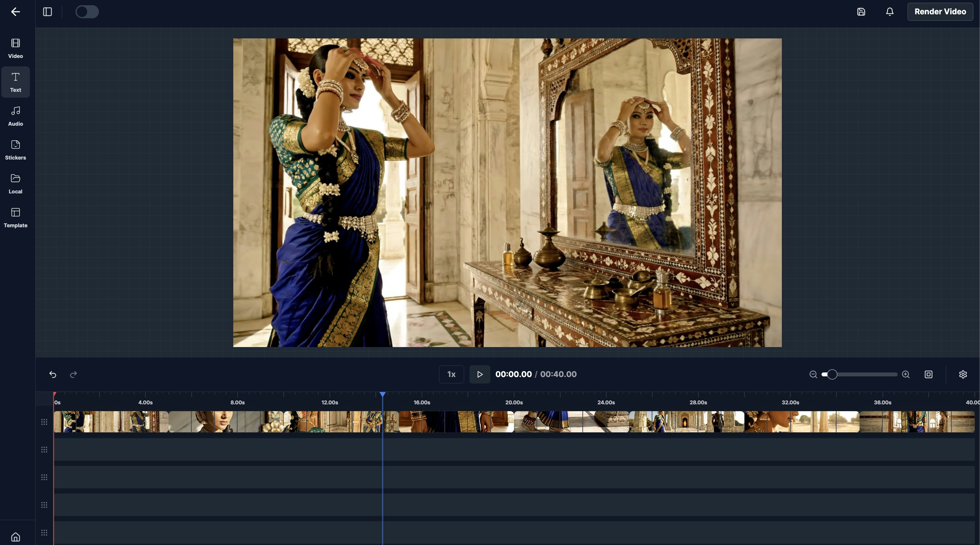Open the Template panel
This screenshot has width=980, height=545.
(x=16, y=217)
